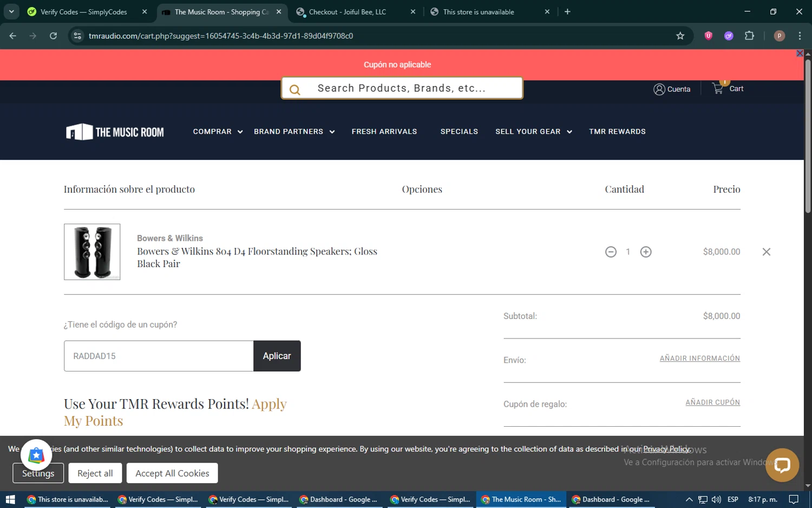
Task: Go back to previous page
Action: click(13, 36)
